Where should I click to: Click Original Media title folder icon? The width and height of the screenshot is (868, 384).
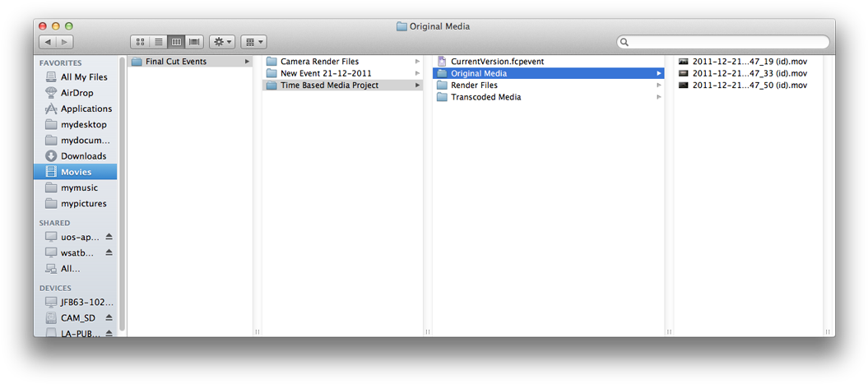(x=402, y=26)
